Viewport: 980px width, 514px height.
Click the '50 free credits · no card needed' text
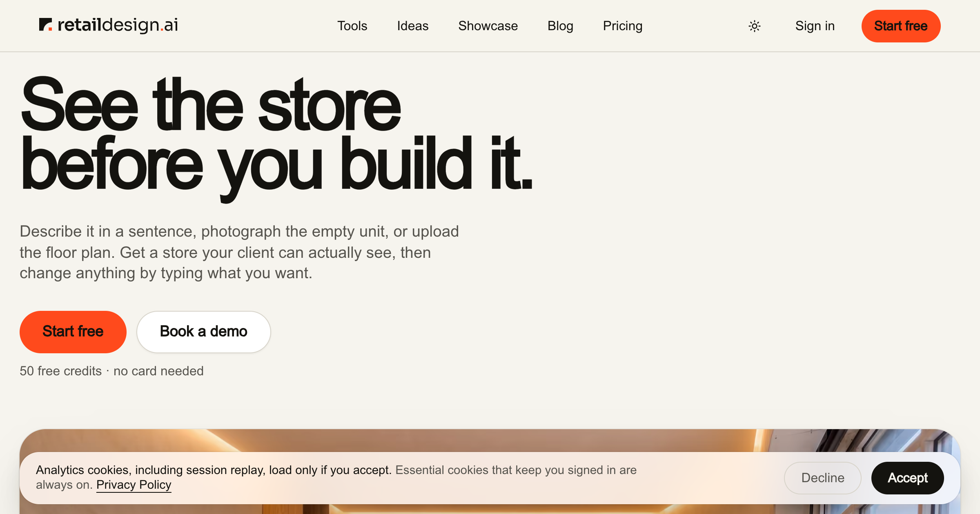[x=111, y=371]
